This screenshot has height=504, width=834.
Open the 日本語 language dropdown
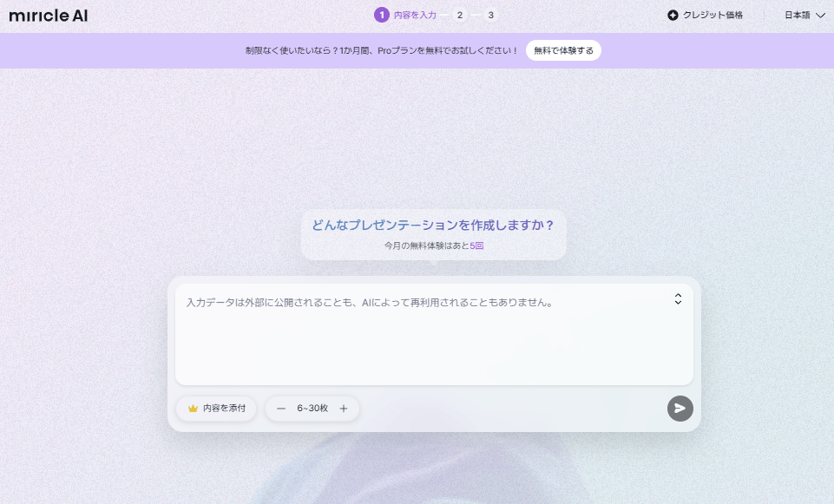(x=804, y=15)
